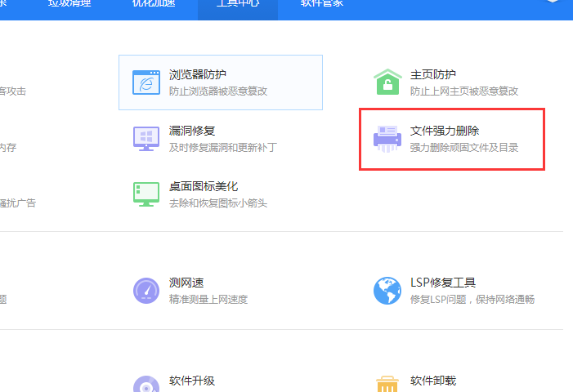Open the 软件升级 title

[192, 381]
